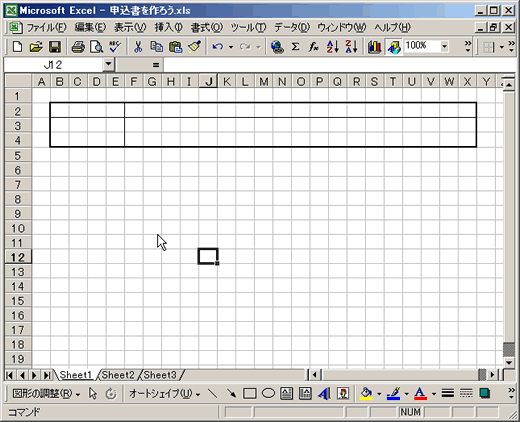Select the Format Painter brush icon

(194, 47)
